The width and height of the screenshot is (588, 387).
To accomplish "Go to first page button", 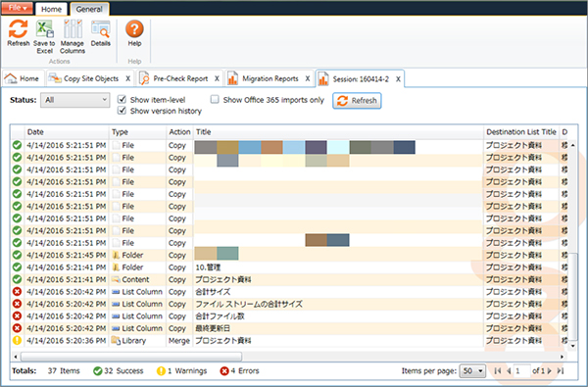I will tap(498, 371).
